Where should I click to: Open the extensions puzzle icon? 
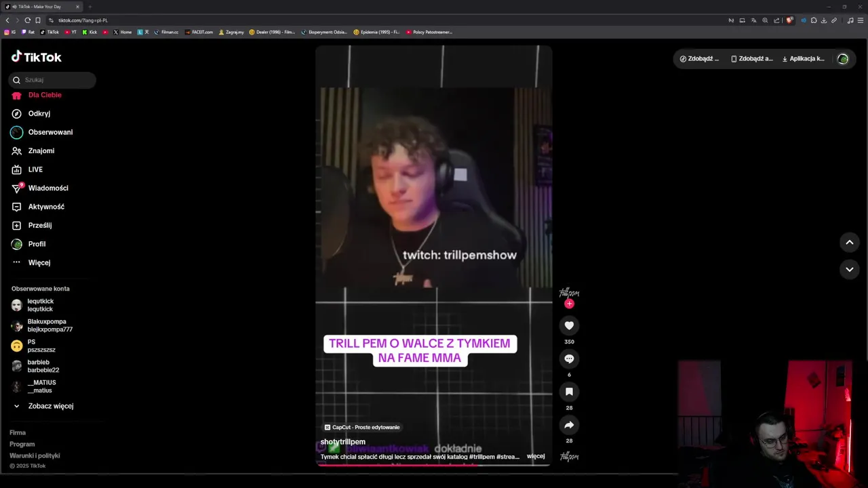pos(814,20)
